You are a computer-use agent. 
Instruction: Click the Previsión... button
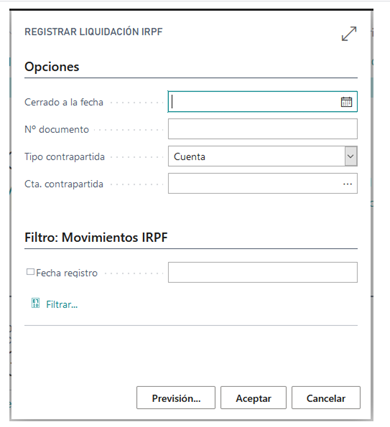point(176,398)
